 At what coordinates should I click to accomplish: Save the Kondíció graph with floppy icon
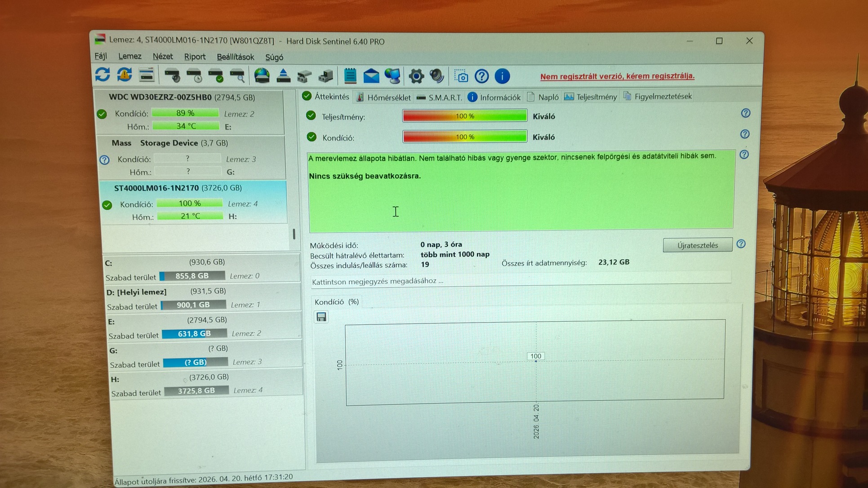coord(321,317)
